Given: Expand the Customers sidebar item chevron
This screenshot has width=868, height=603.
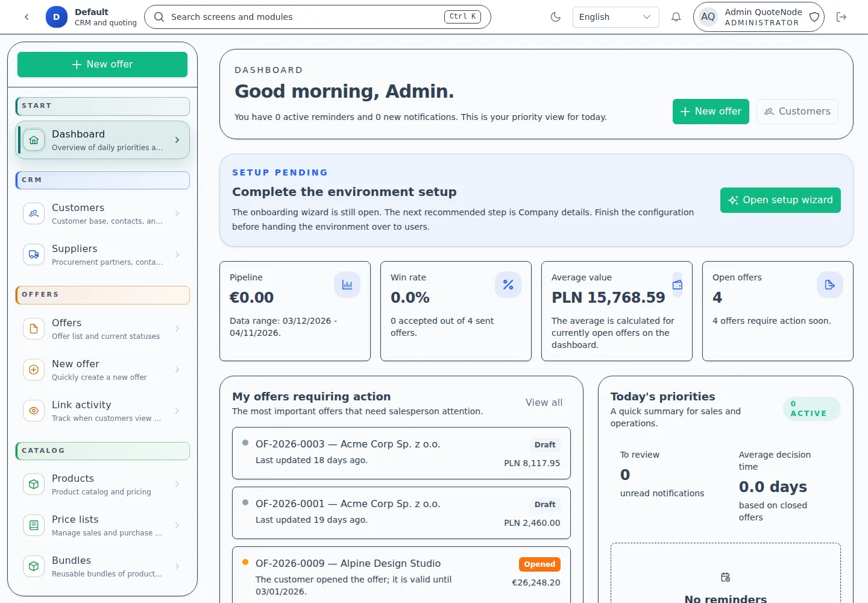Looking at the screenshot, I should tap(177, 213).
